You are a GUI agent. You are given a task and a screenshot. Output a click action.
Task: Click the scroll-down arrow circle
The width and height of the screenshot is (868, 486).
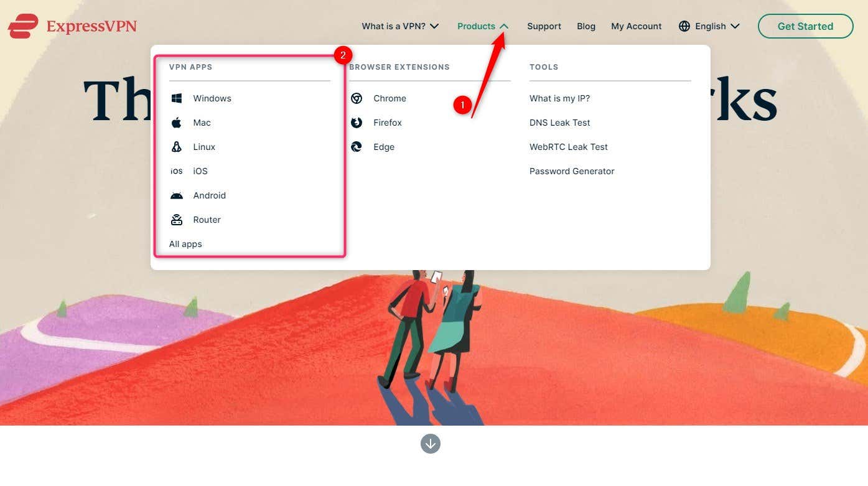[x=431, y=444]
